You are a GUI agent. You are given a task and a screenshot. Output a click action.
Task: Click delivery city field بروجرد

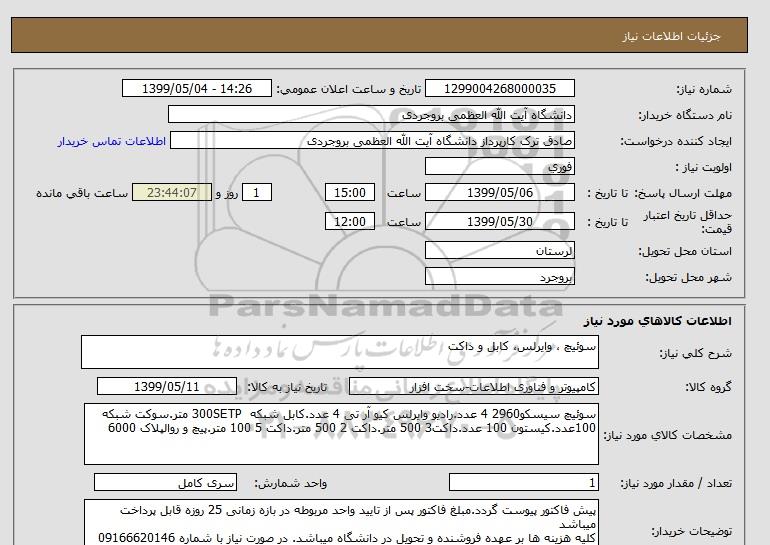point(499,277)
